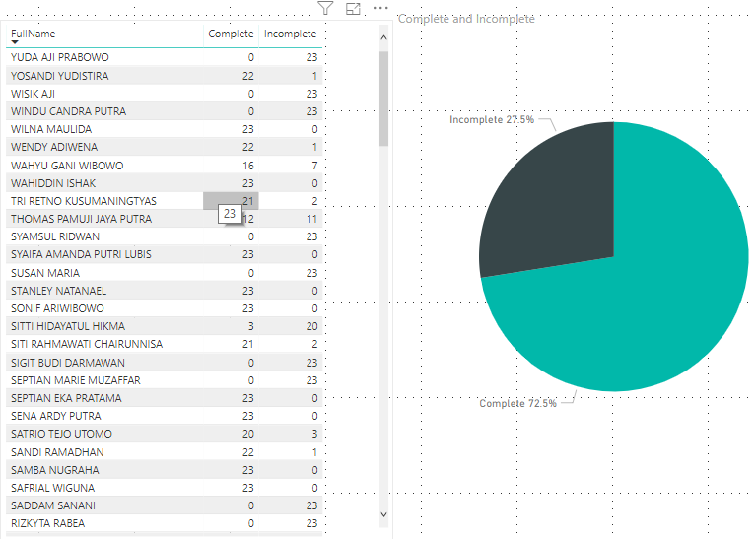Viewport: 756px width, 539px height.
Task: Click Complete value 3 for SITTI HIDAYATUL HIKMA
Action: (250, 326)
